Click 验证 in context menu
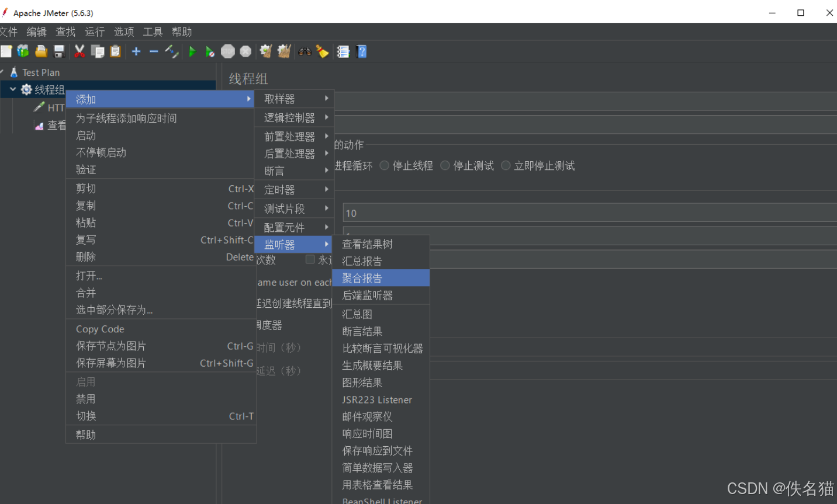Viewport: 837px width, 504px height. [x=161, y=169]
